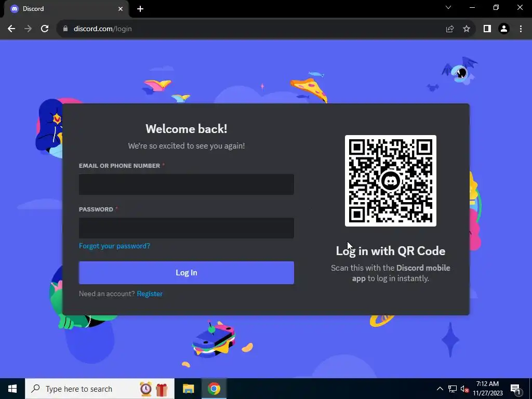This screenshot has height=399, width=532.
Task: Click the taskbar clock showing 7:12 AM
Action: point(487,389)
